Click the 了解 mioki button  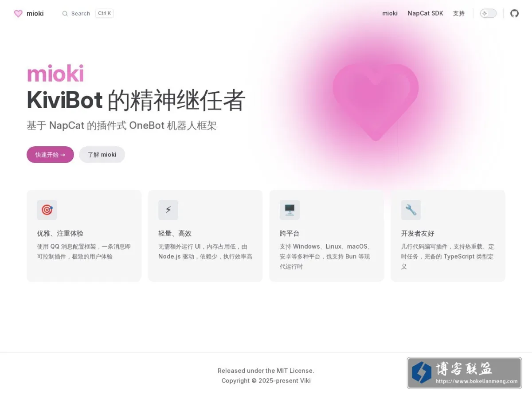102,155
